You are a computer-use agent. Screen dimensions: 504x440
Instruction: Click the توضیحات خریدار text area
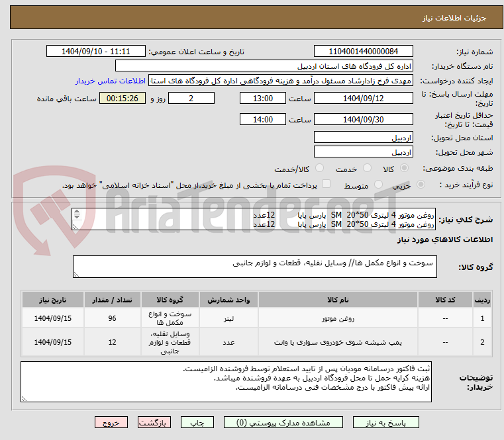click(x=226, y=382)
